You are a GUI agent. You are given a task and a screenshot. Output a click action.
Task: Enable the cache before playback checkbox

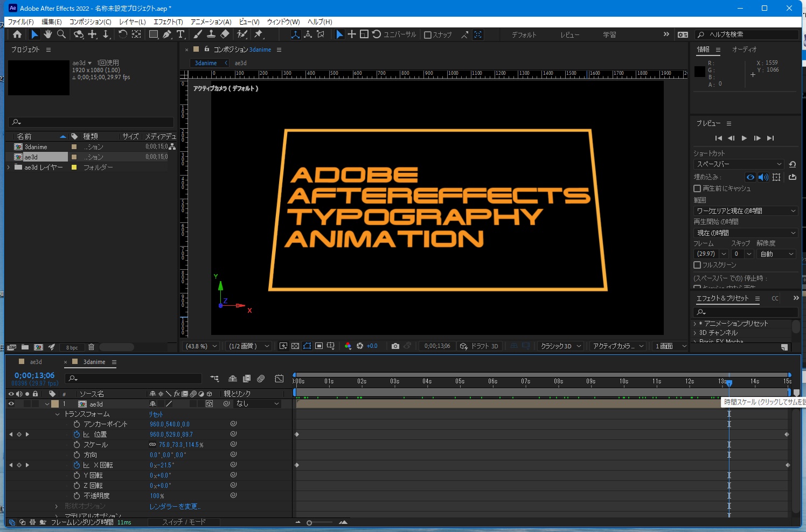point(697,188)
